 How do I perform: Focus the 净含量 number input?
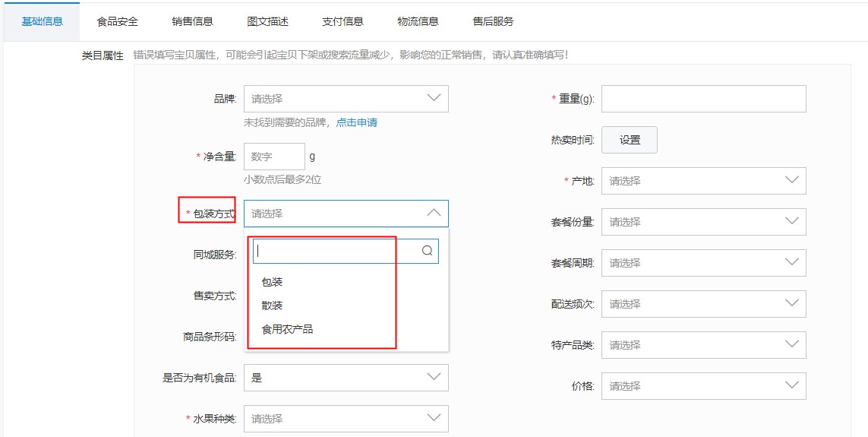[274, 157]
